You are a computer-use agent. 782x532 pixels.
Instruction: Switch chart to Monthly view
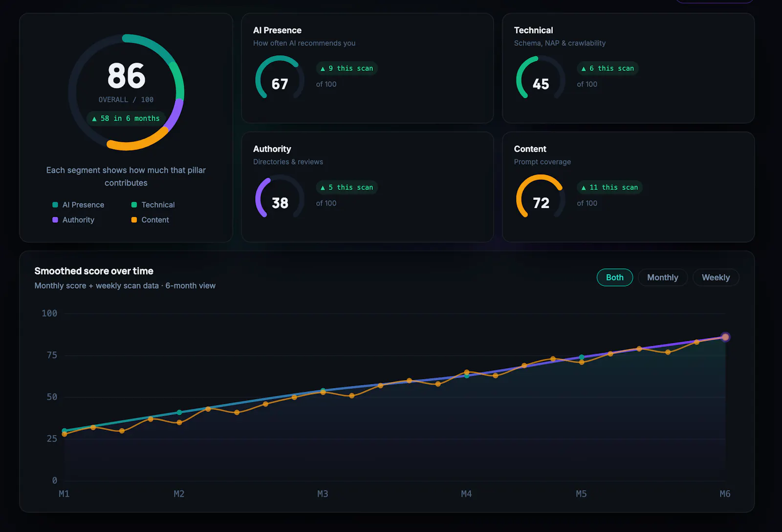[662, 277]
